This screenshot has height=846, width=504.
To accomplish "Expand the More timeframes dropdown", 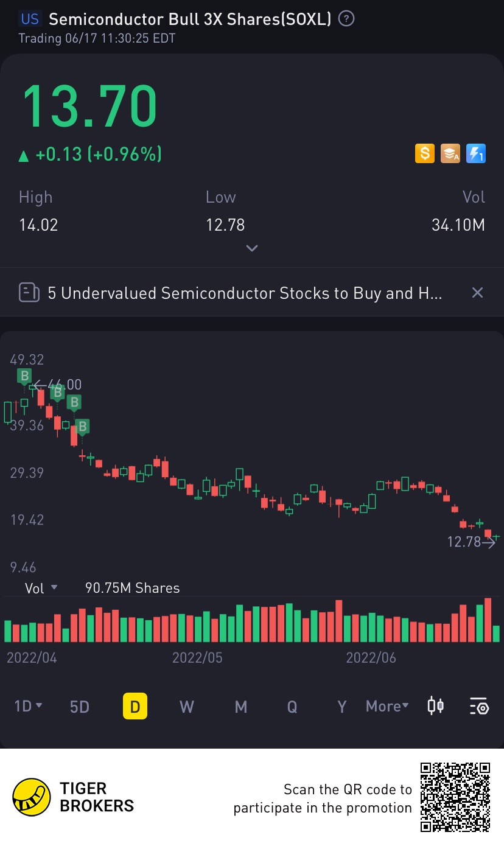I will [387, 706].
